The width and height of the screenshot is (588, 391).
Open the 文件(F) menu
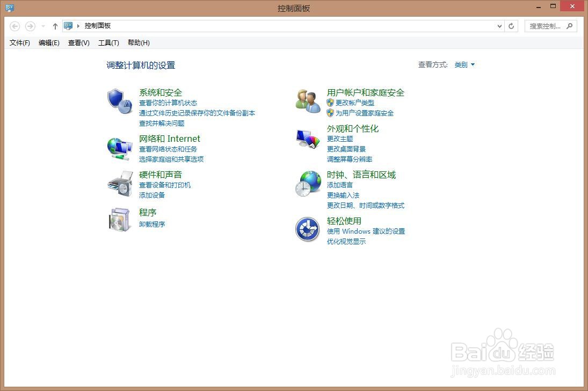[19, 43]
